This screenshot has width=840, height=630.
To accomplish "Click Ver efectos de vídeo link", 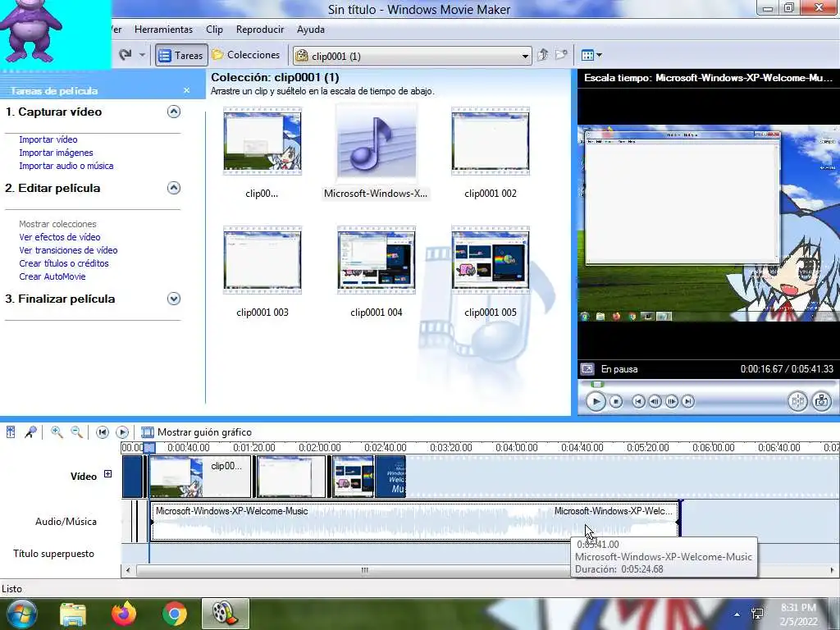I will pyautogui.click(x=60, y=237).
